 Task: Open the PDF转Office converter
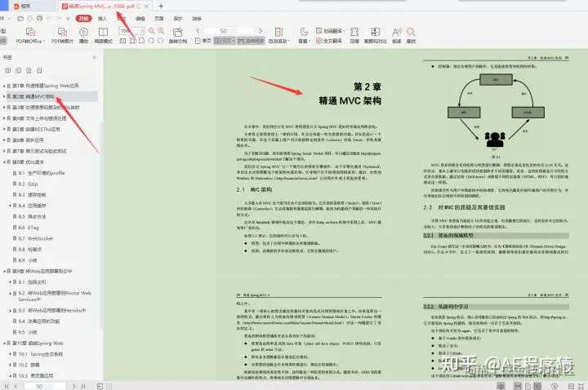coord(30,36)
